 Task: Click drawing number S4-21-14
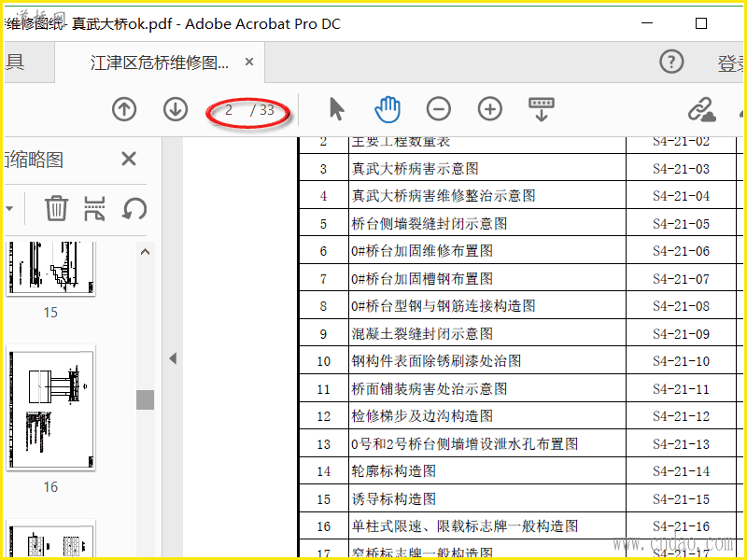click(681, 471)
